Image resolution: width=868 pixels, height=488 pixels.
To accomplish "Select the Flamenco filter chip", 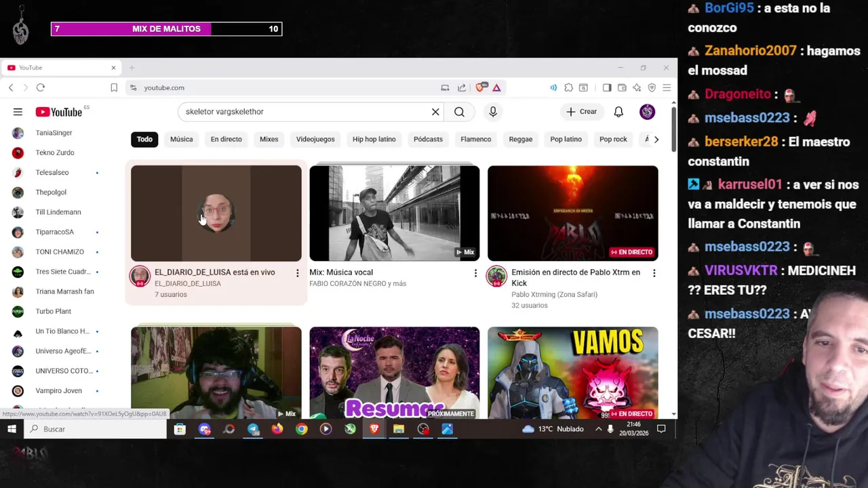I will [475, 139].
